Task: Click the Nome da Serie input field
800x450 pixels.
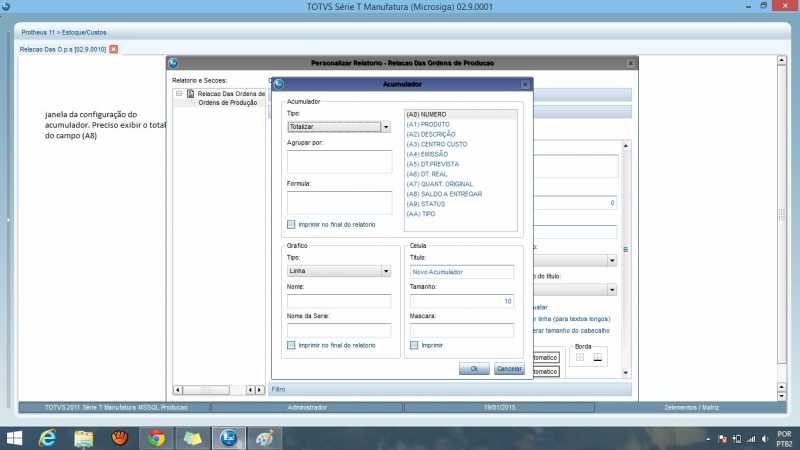Action: tap(339, 330)
